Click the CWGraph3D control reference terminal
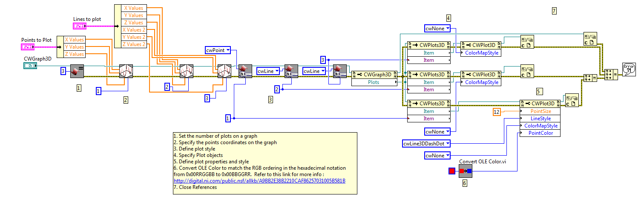The image size is (644, 200). click(30, 65)
